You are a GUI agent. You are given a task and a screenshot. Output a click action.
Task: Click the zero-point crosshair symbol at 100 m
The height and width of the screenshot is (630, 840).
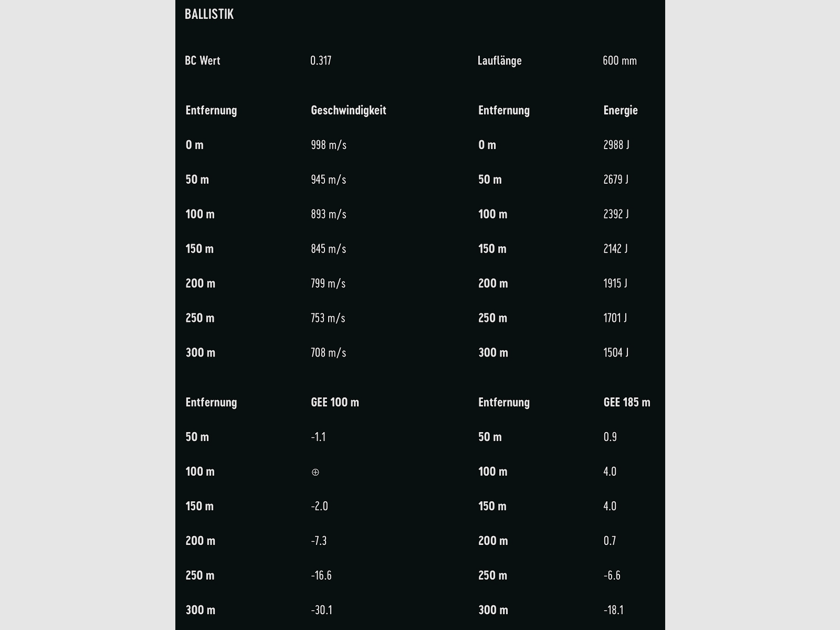point(315,472)
